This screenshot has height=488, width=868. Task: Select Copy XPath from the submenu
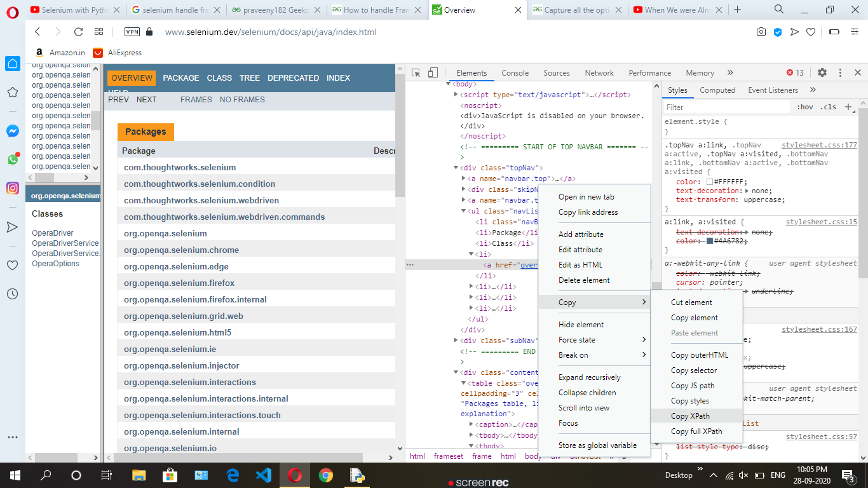[690, 416]
